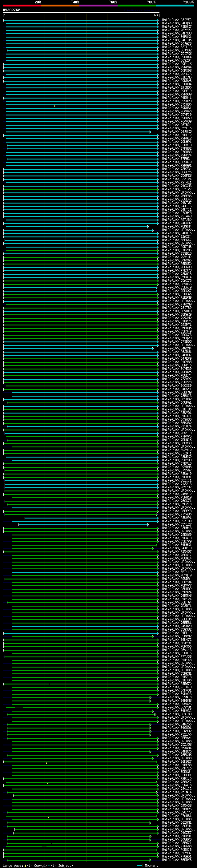This screenshot has width=197, height=868.
Task: Click the arrowhead ending the UniRef100_B6DDV8 alignment
Action: tap(151, 860)
